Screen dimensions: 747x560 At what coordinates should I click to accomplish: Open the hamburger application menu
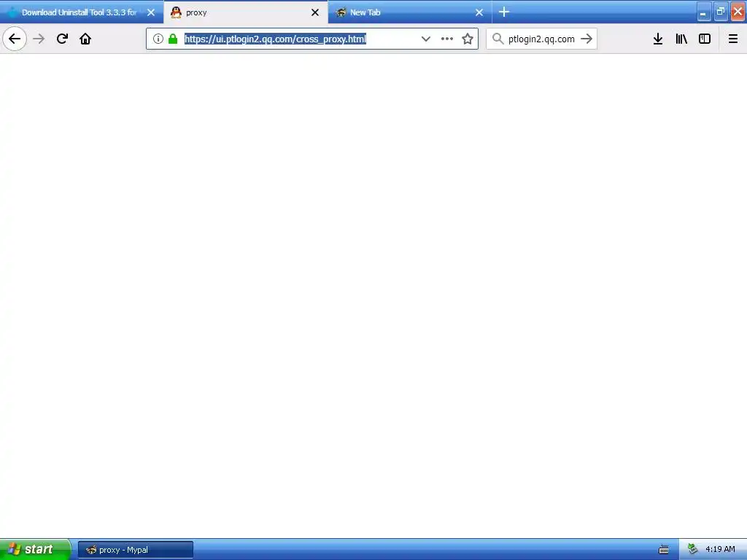733,39
